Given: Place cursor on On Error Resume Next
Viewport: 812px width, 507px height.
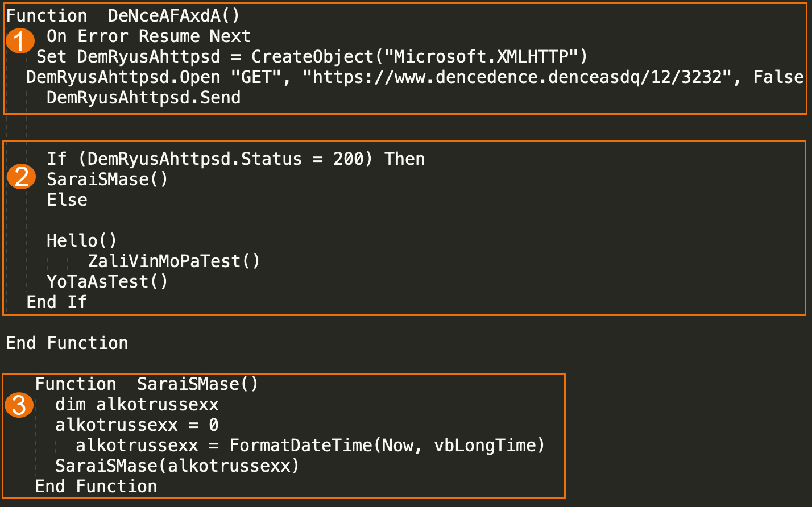Looking at the screenshot, I should pyautogui.click(x=148, y=36).
